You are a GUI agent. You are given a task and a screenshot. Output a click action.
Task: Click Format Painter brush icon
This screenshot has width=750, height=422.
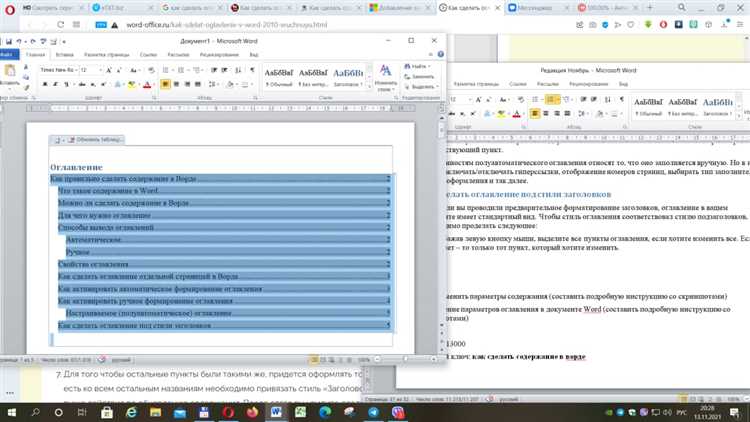pyautogui.click(x=26, y=88)
